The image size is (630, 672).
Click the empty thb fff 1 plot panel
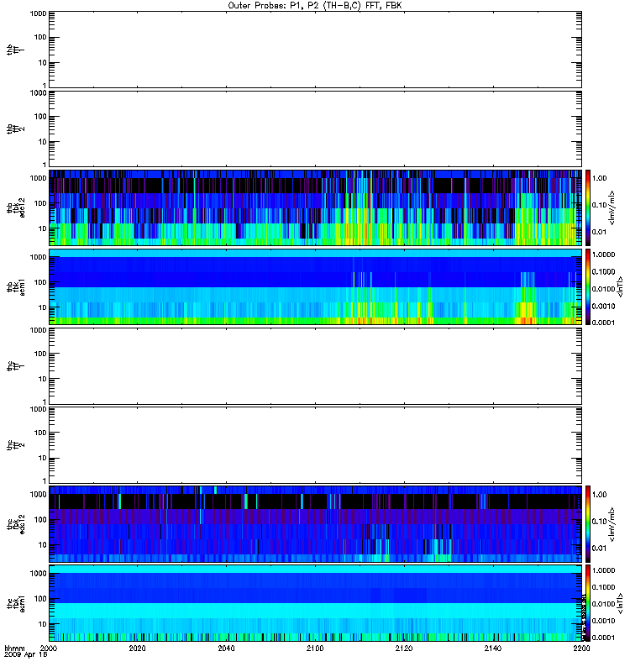[315, 50]
